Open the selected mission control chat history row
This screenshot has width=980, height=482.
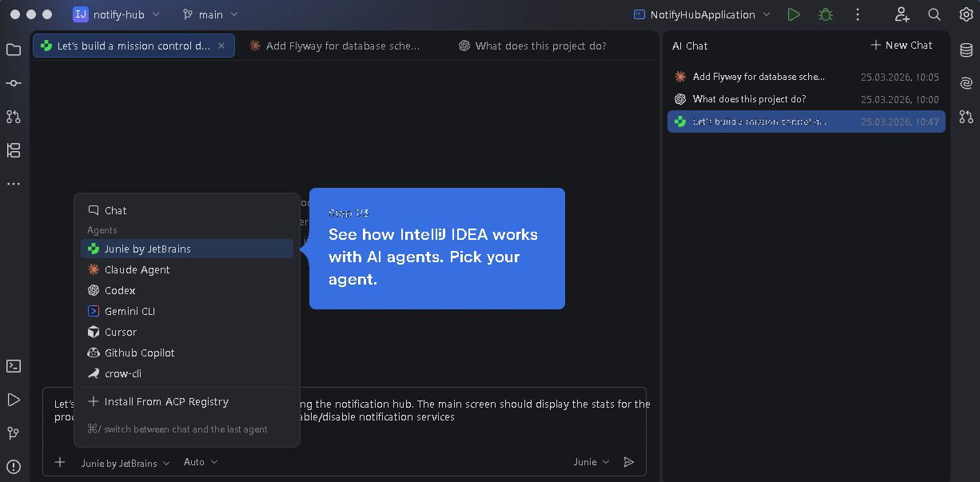point(807,121)
